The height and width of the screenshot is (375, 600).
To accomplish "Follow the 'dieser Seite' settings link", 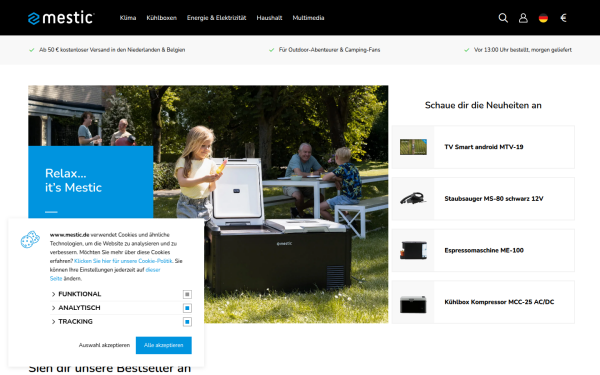I will [x=153, y=270].
